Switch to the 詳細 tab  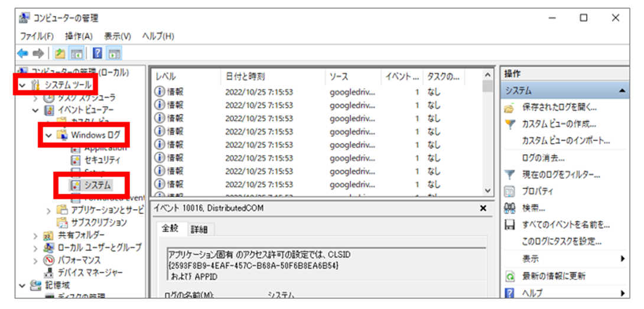pyautogui.click(x=199, y=230)
